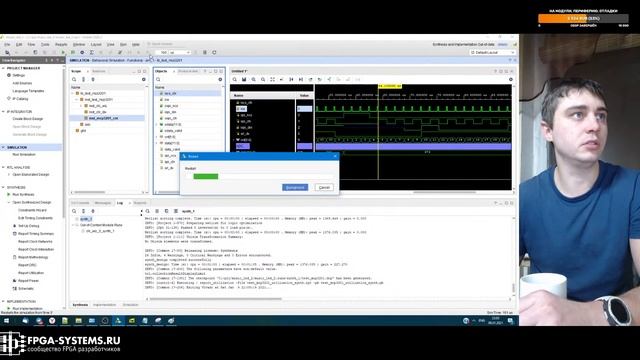Collapse the SIMULATION section
Viewport: 640px width, 360px height.
coord(3,147)
